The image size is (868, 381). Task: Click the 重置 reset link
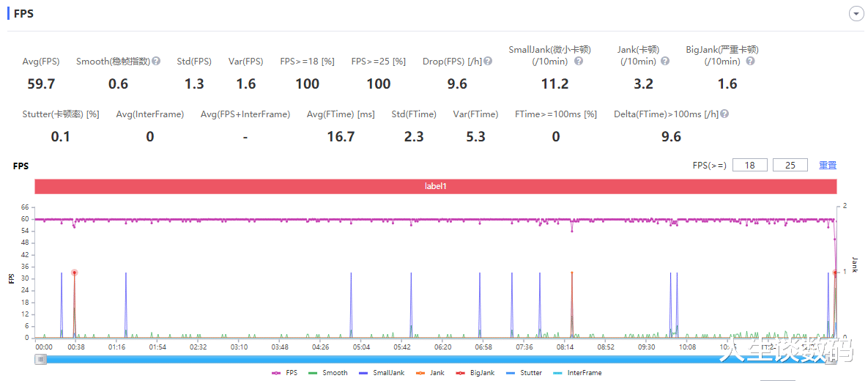(828, 165)
